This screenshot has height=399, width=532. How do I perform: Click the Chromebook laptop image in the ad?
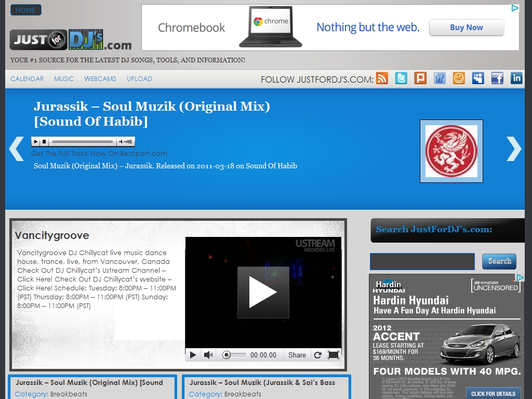tap(270, 27)
